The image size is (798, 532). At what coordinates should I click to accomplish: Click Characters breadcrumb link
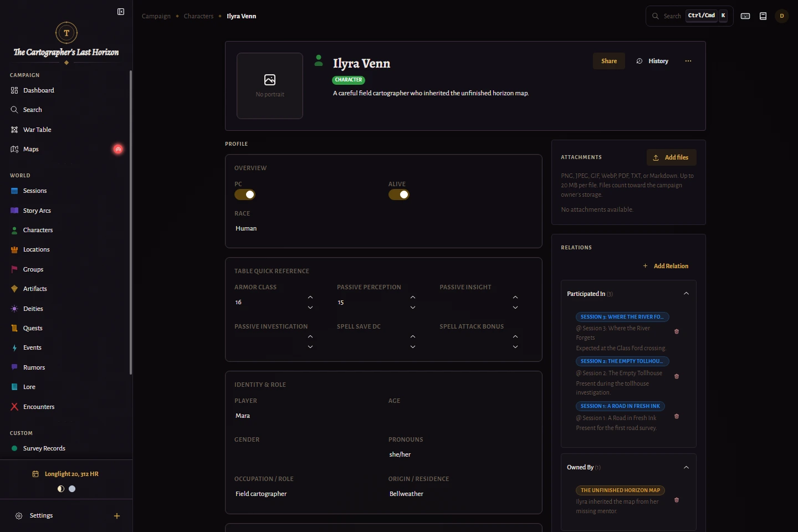198,16
